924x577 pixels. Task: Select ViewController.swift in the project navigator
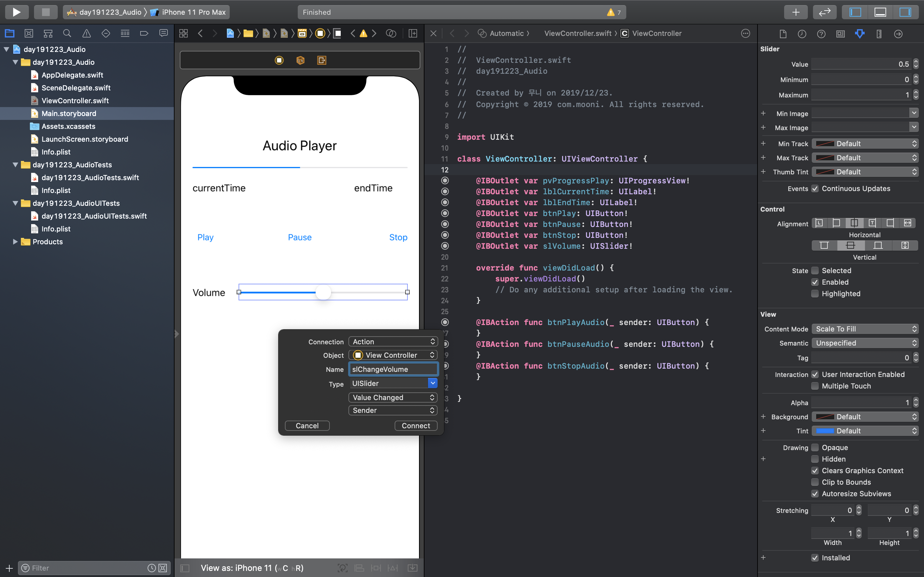coord(75,100)
